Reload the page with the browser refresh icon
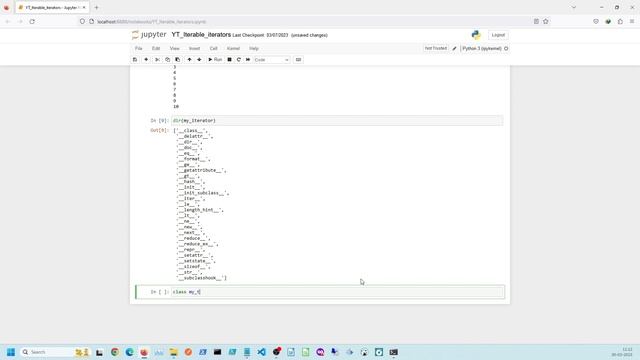Image resolution: width=640 pixels, height=360 pixels. 32,22
